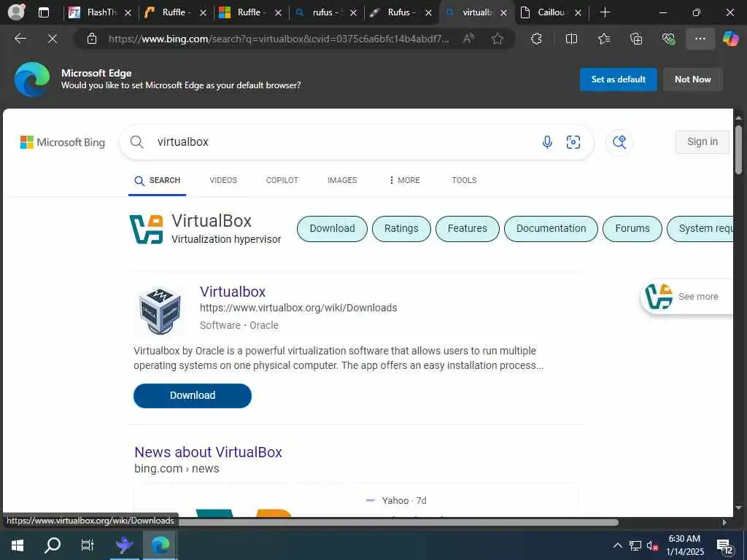Open the Virtualbox result title link

[233, 292]
